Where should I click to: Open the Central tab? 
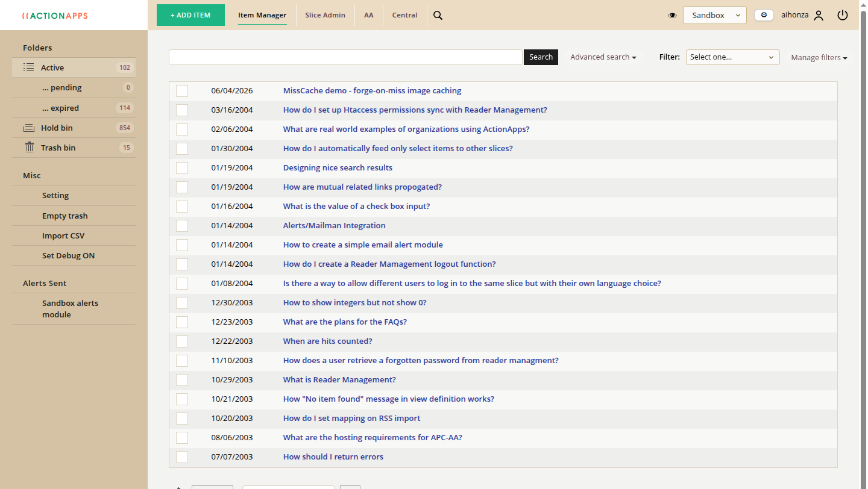coord(404,15)
